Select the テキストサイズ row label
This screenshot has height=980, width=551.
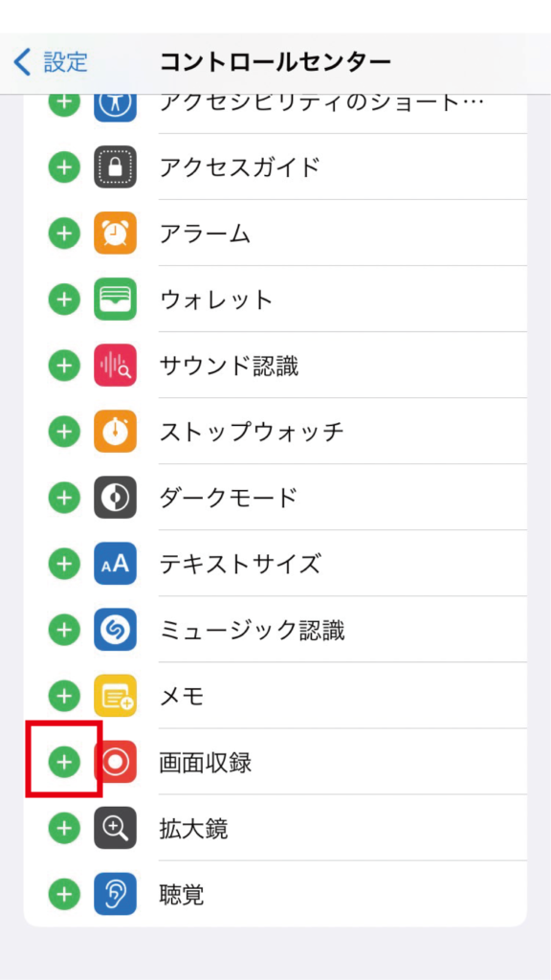(x=240, y=564)
